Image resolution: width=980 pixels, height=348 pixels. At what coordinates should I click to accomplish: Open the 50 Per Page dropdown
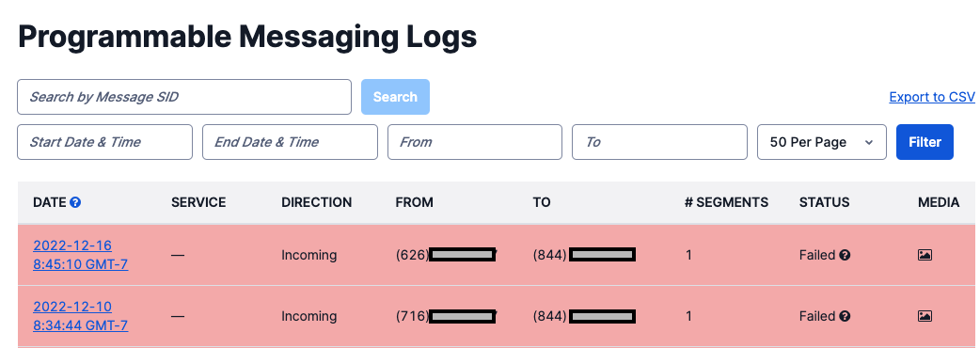(822, 142)
